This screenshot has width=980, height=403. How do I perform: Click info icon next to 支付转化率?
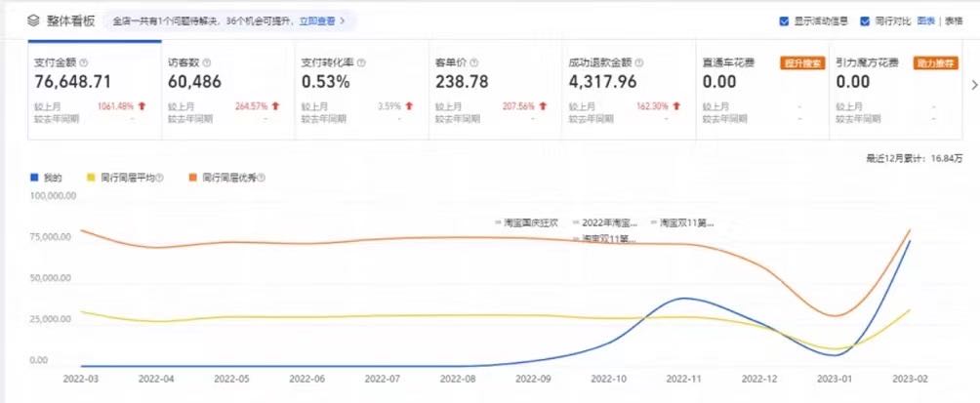pos(362,62)
